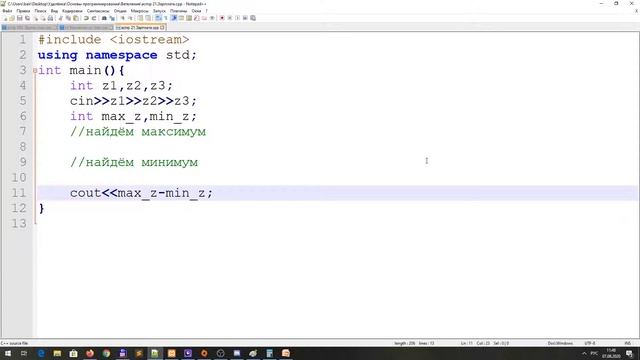Open the ? help menu
The height and width of the screenshot is (360, 640).
click(x=207, y=11)
